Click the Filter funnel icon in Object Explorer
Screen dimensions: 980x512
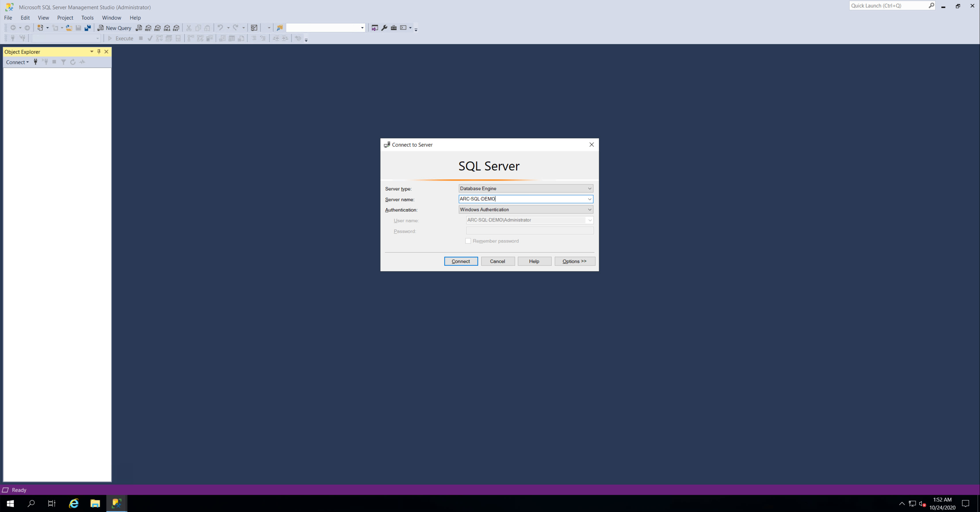click(x=64, y=62)
